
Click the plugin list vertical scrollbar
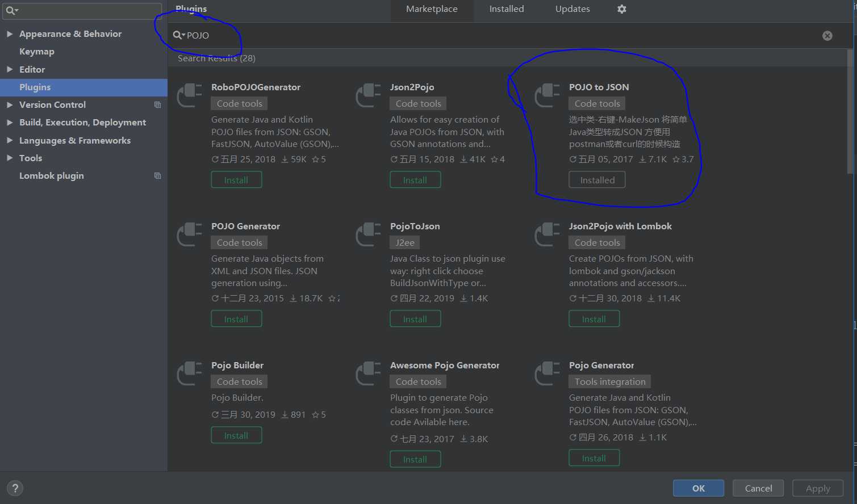pyautogui.click(x=850, y=112)
